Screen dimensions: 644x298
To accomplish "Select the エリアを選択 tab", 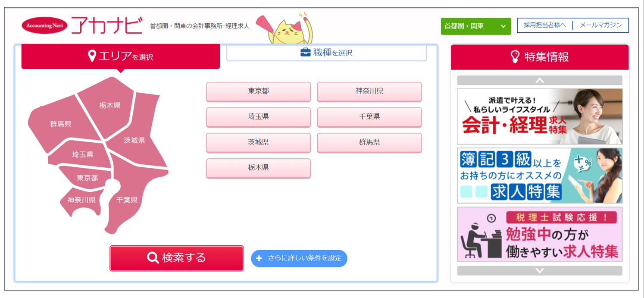I will (x=121, y=56).
